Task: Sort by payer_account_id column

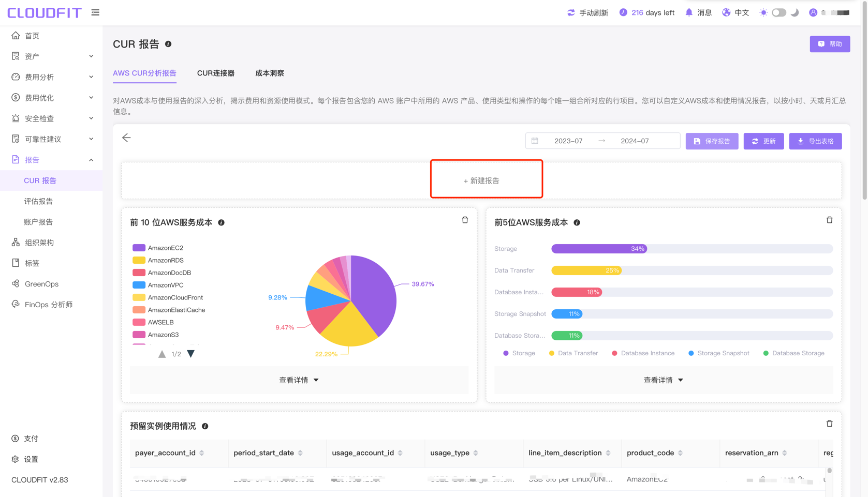Action: click(x=202, y=453)
